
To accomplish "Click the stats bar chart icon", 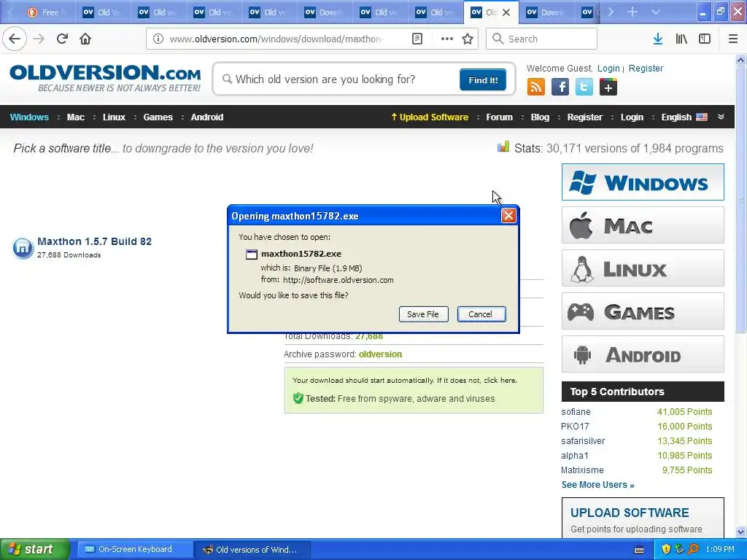I will (503, 147).
